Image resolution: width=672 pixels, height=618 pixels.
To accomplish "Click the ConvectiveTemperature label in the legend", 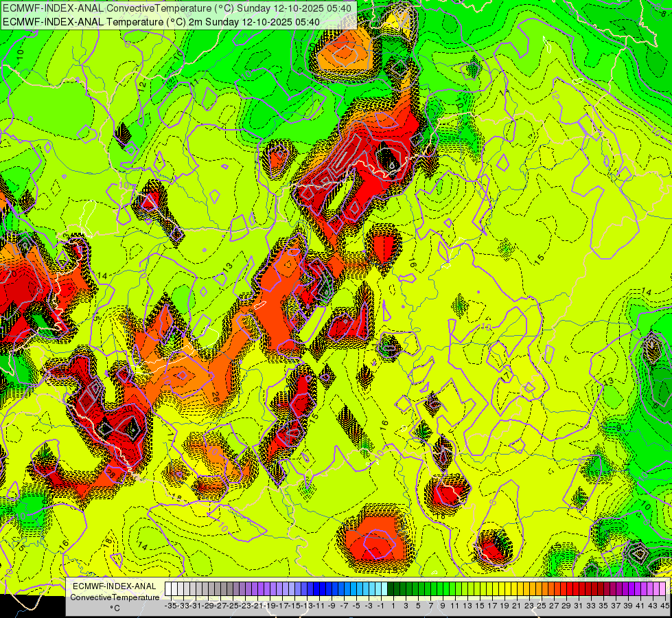I will [x=115, y=597].
